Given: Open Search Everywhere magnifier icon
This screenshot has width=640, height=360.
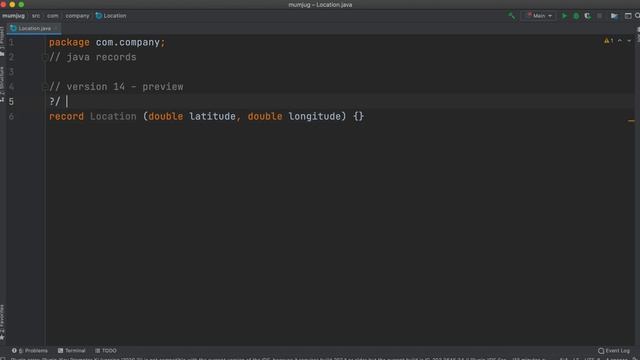Looking at the screenshot, I should [637, 16].
